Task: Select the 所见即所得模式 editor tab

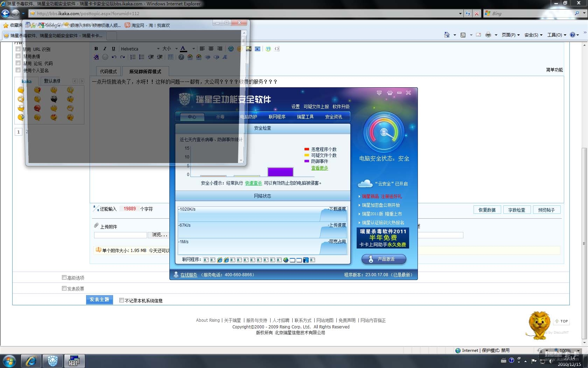Action: coord(145,71)
